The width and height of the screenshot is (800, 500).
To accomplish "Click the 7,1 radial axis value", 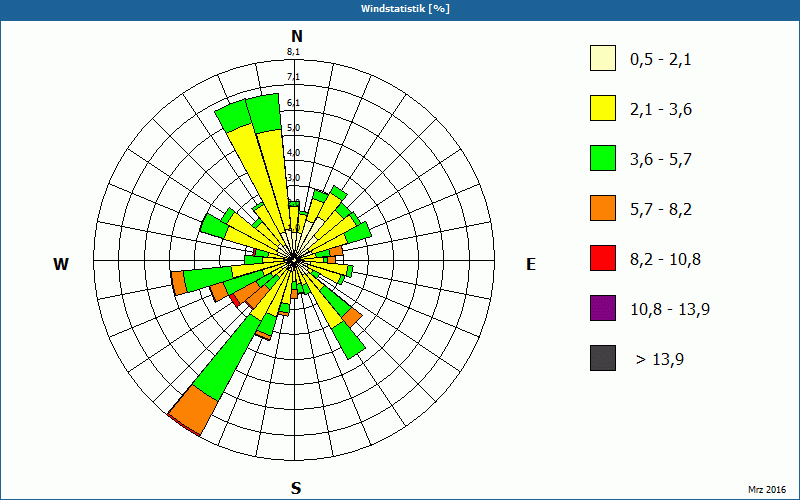I will coord(293,77).
